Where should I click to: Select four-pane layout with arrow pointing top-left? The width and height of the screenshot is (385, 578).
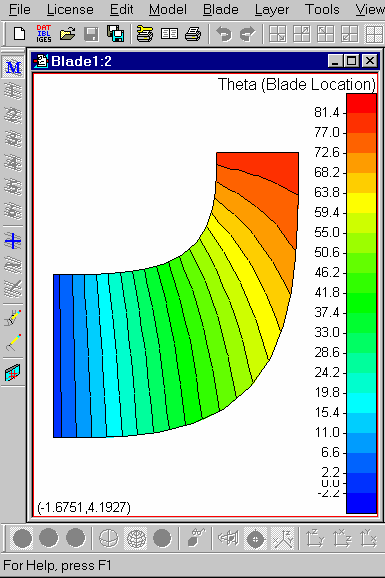(x=326, y=34)
